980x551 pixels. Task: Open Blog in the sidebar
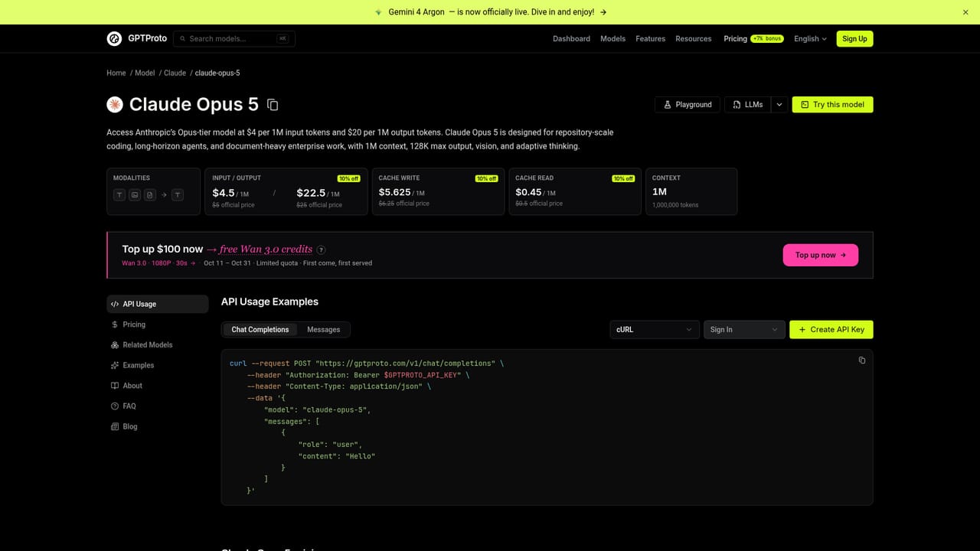click(158, 426)
